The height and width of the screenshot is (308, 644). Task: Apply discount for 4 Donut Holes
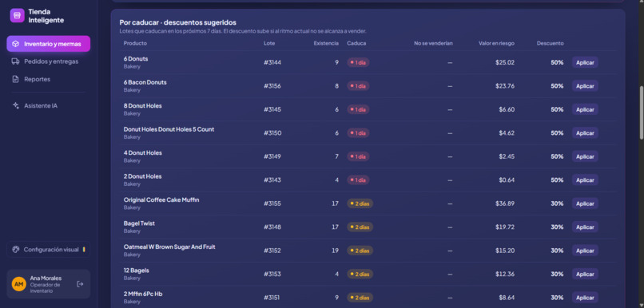tap(585, 156)
